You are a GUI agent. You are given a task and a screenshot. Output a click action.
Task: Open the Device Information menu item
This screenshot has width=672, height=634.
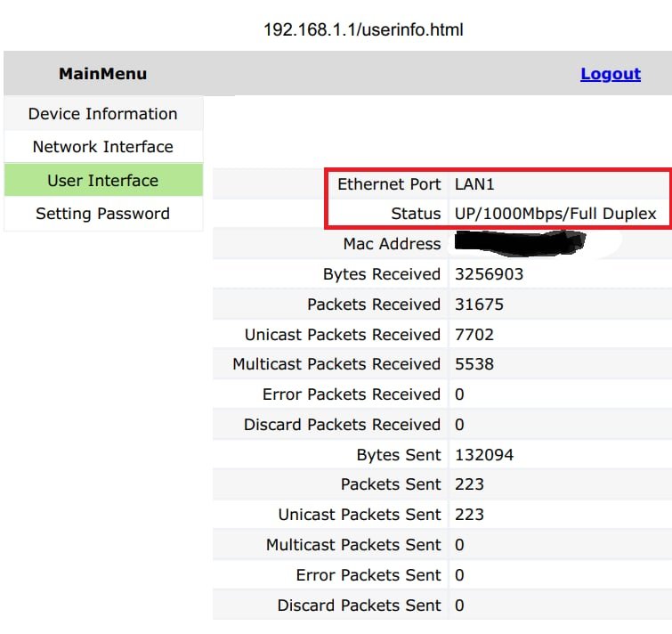pyautogui.click(x=102, y=114)
